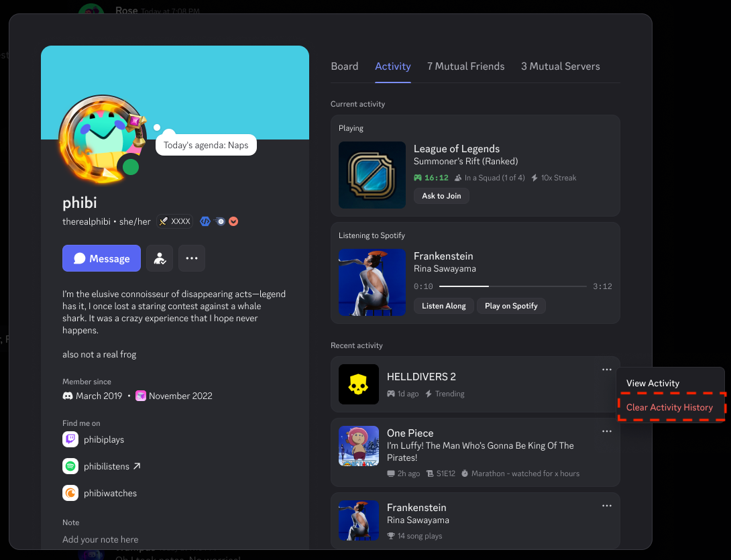Click the green controller icon by 16:12
This screenshot has height=560, width=731.
pos(418,178)
